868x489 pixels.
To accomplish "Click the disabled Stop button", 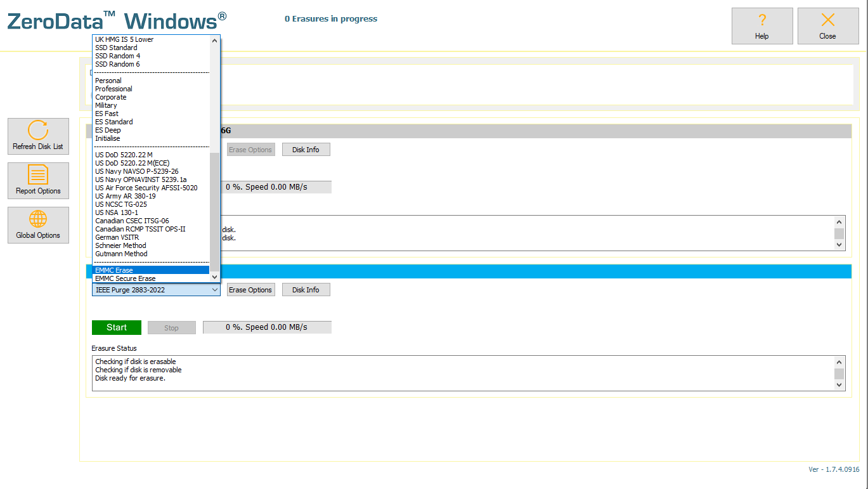I will 171,328.
